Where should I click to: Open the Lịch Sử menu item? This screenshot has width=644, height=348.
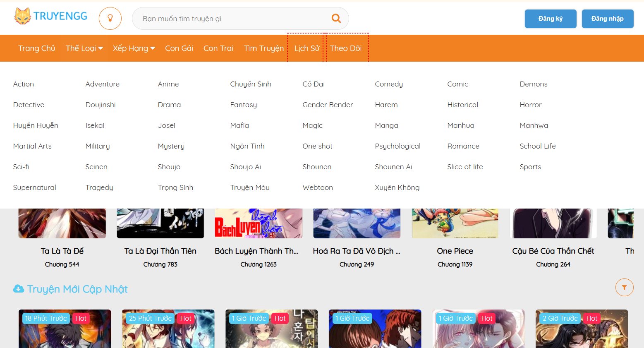[x=306, y=48]
